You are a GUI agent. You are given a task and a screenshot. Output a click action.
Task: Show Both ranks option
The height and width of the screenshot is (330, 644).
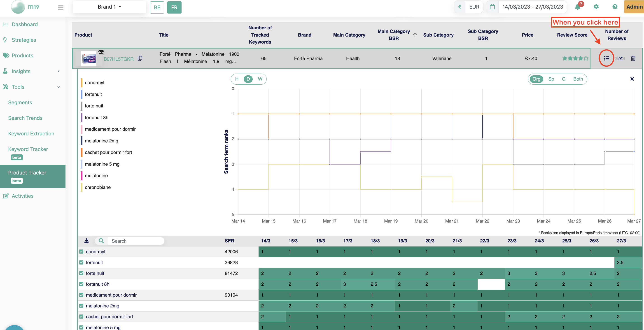[578, 79]
